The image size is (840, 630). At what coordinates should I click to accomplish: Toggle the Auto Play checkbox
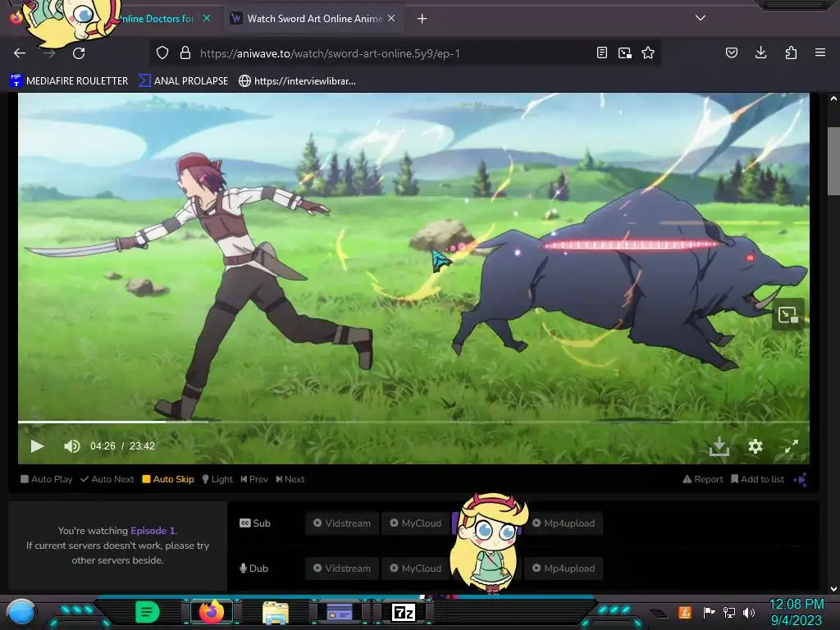coord(47,479)
